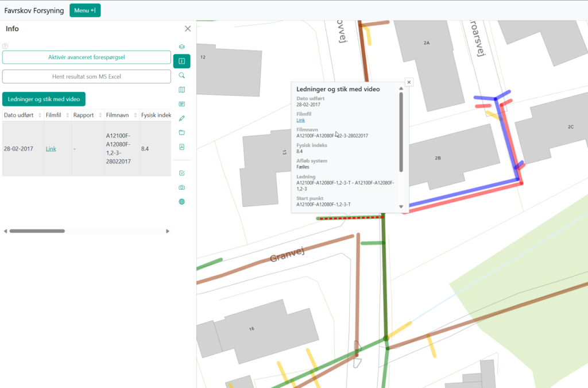Toggle the checkbox icon in sidebar

coord(181,173)
